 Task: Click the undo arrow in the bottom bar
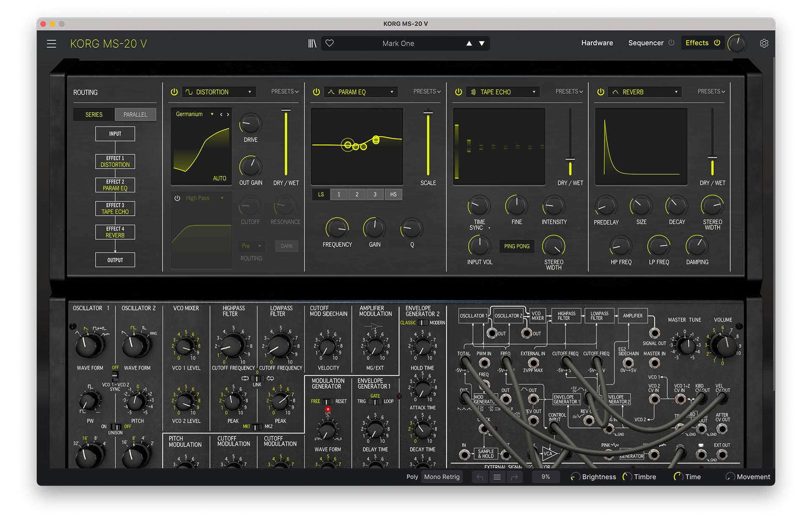click(480, 476)
